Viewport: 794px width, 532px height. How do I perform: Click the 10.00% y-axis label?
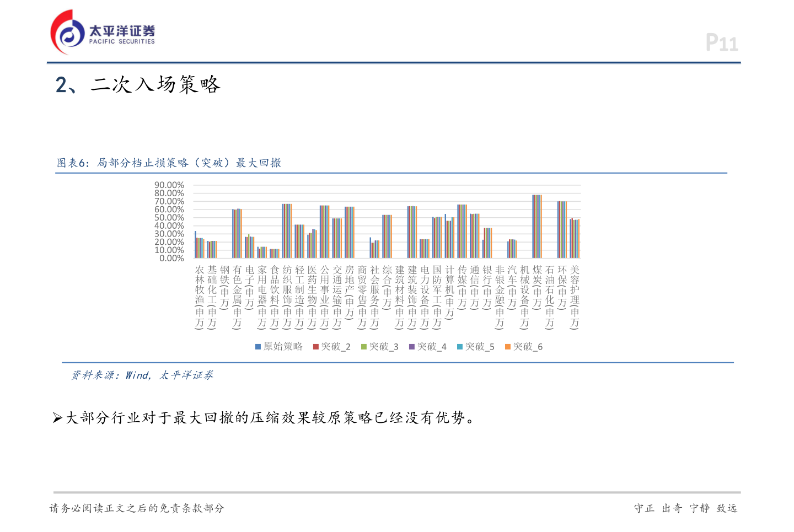pos(169,250)
